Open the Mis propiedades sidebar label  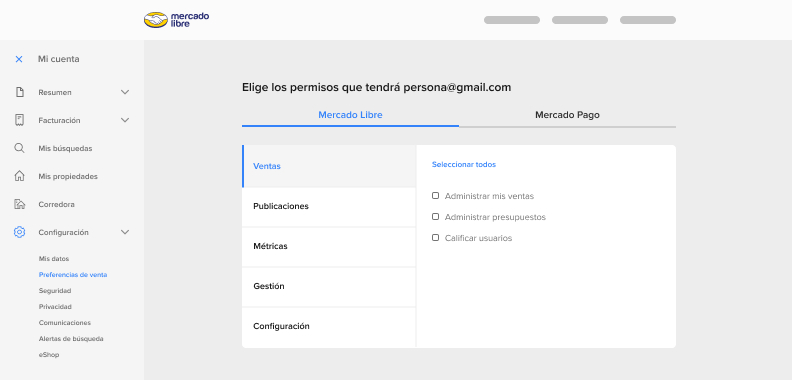(x=68, y=177)
